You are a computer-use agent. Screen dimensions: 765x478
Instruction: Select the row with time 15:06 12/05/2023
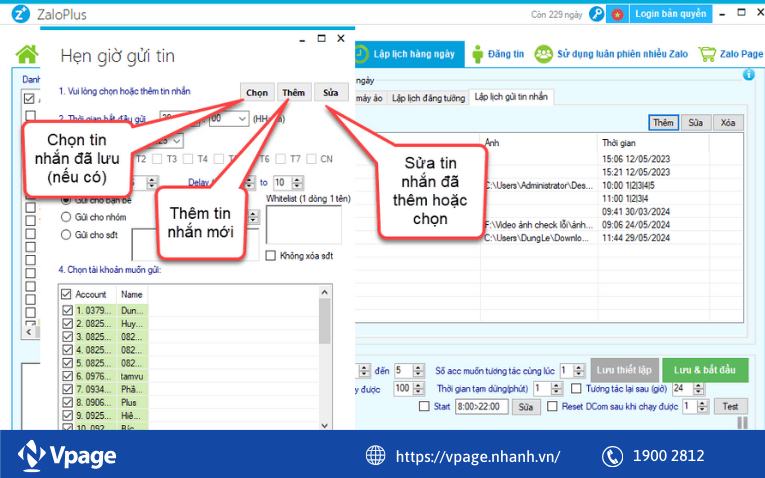(x=549, y=159)
